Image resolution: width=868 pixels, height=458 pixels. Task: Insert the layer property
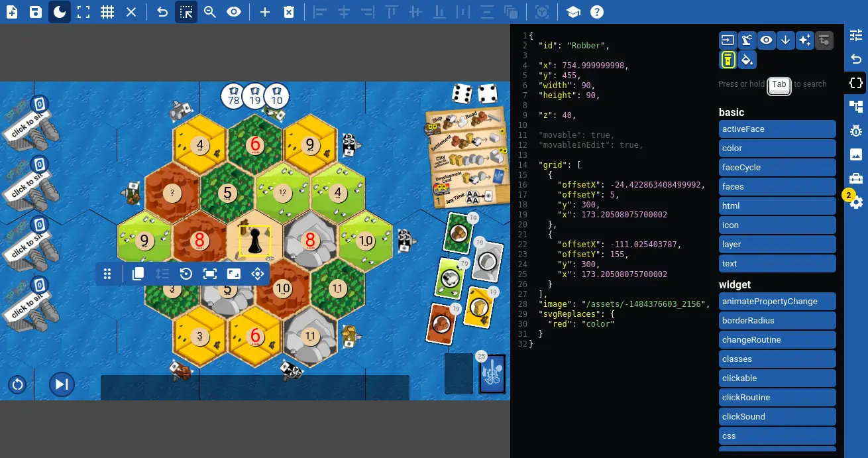777,245
